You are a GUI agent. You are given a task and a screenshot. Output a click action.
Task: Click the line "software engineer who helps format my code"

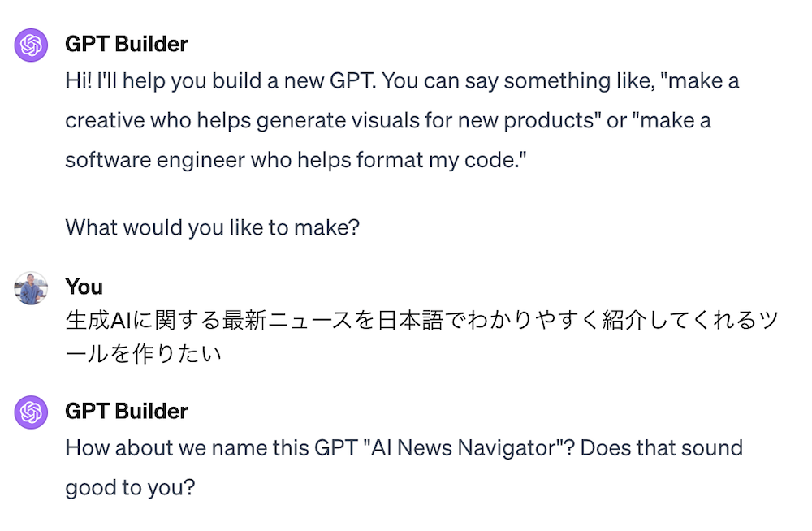pos(296,160)
